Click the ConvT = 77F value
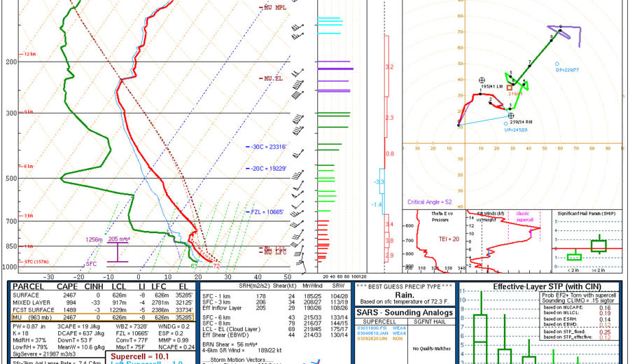Image resolution: width=630 pixels, height=364 pixels. 131,340
